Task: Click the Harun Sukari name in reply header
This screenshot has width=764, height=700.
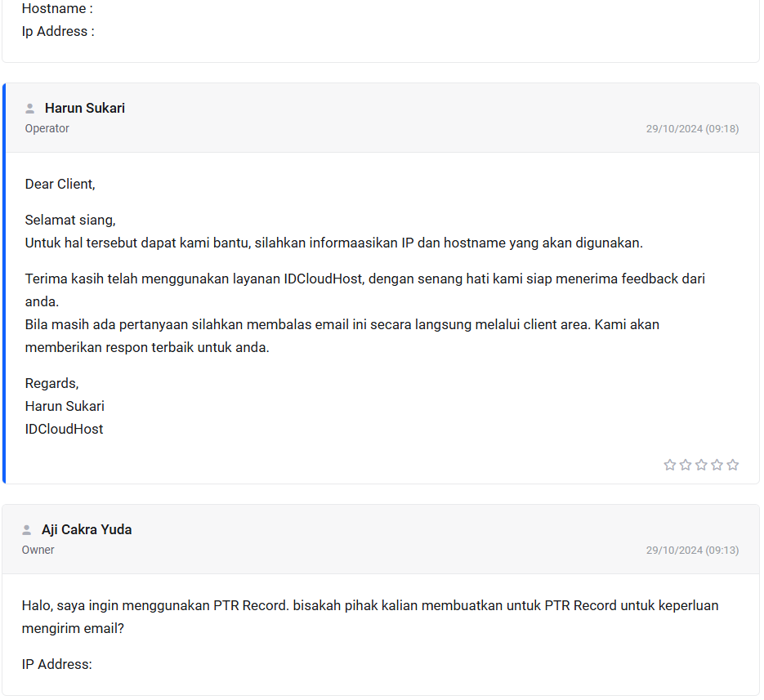Action: (x=85, y=109)
